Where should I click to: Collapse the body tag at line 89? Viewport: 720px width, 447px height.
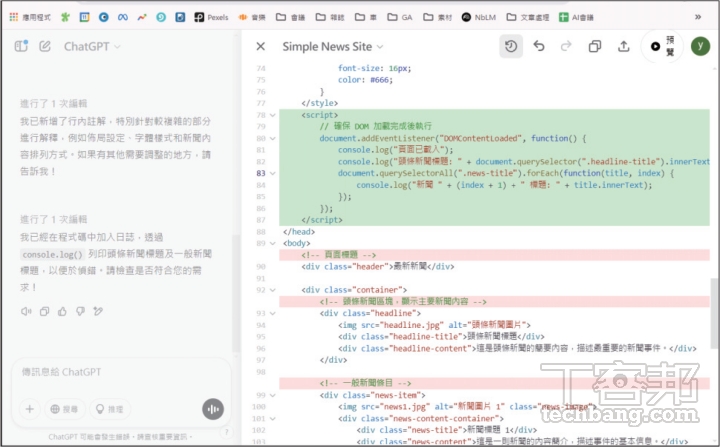(273, 243)
